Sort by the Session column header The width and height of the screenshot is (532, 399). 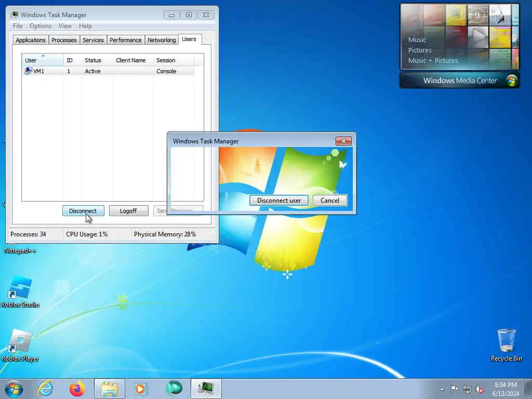(174, 60)
